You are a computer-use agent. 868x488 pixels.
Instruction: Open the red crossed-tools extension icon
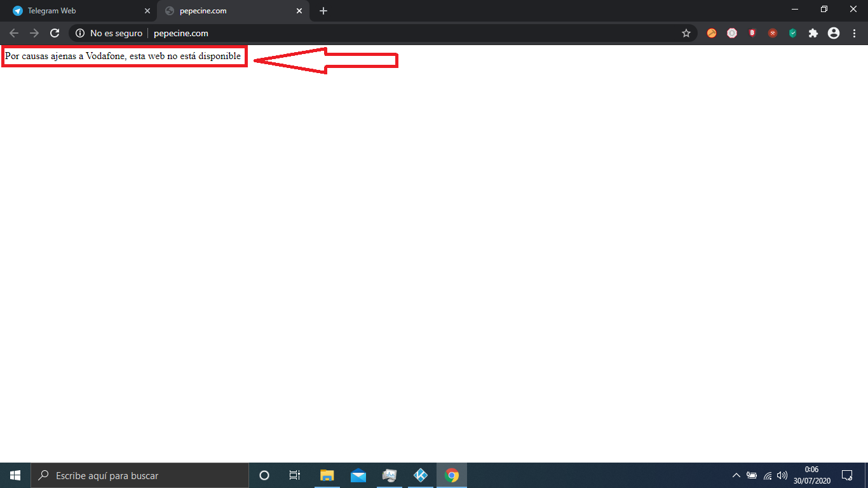(773, 33)
